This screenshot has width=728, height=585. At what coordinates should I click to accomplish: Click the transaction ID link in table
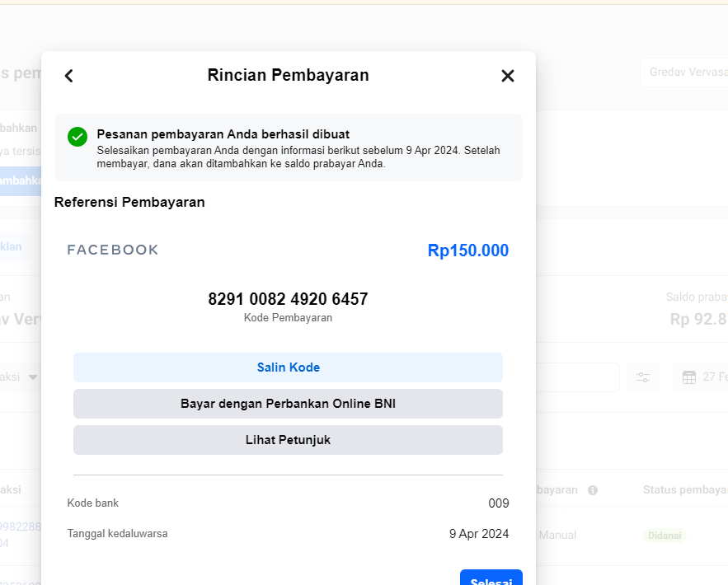point(21,535)
